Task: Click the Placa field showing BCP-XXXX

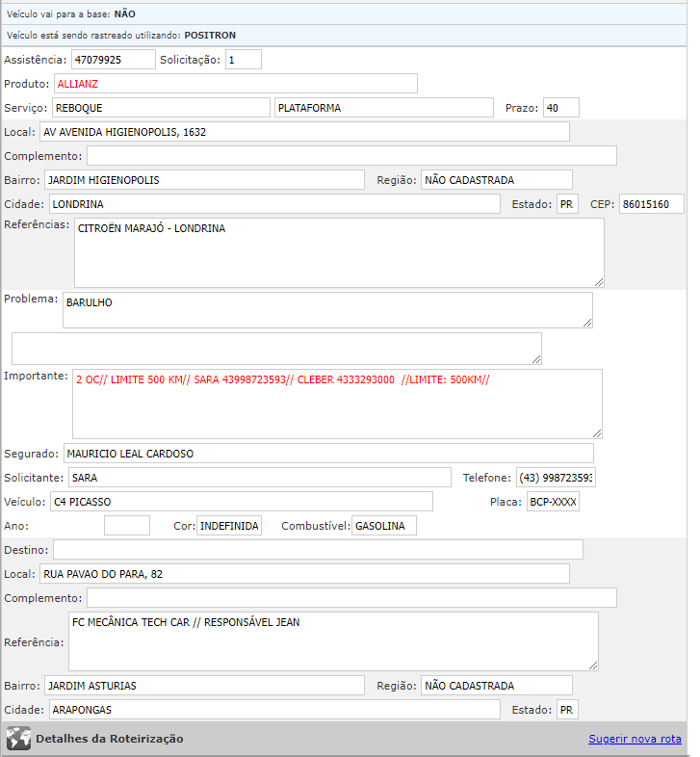Action: pos(553,502)
